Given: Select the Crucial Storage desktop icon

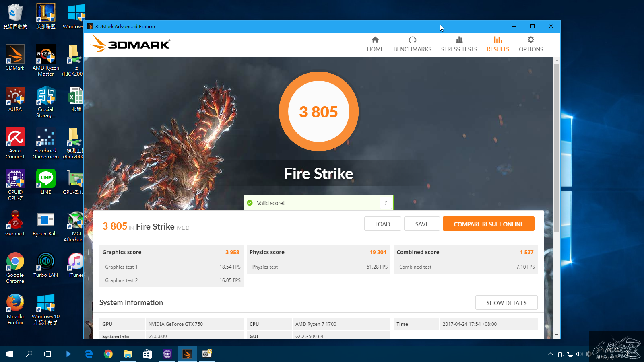Looking at the screenshot, I should click(46, 102).
